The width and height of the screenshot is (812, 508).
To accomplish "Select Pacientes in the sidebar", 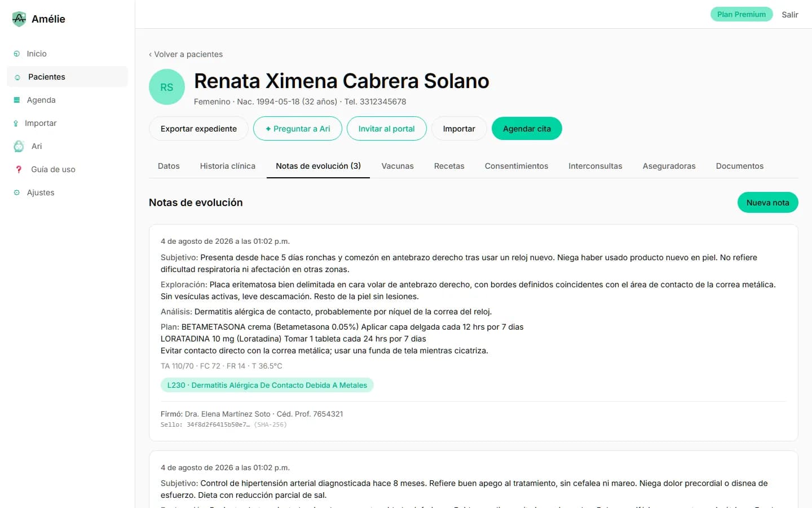I will (x=68, y=77).
